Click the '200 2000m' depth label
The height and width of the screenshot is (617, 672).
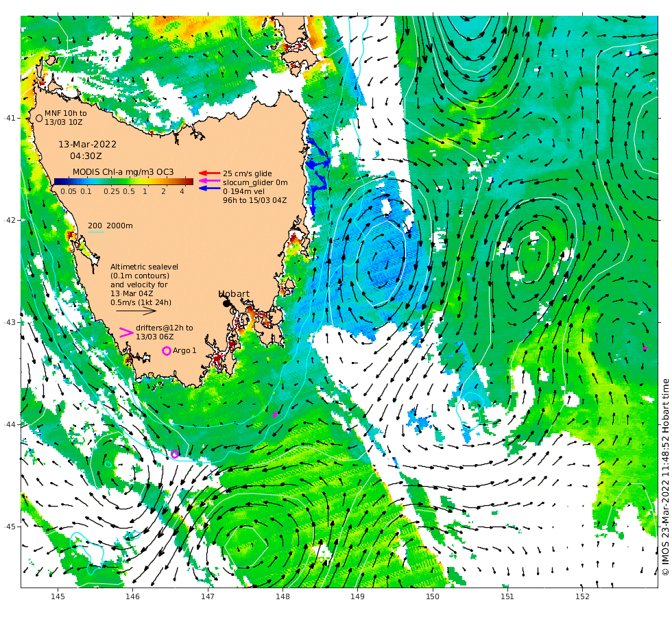(x=110, y=226)
